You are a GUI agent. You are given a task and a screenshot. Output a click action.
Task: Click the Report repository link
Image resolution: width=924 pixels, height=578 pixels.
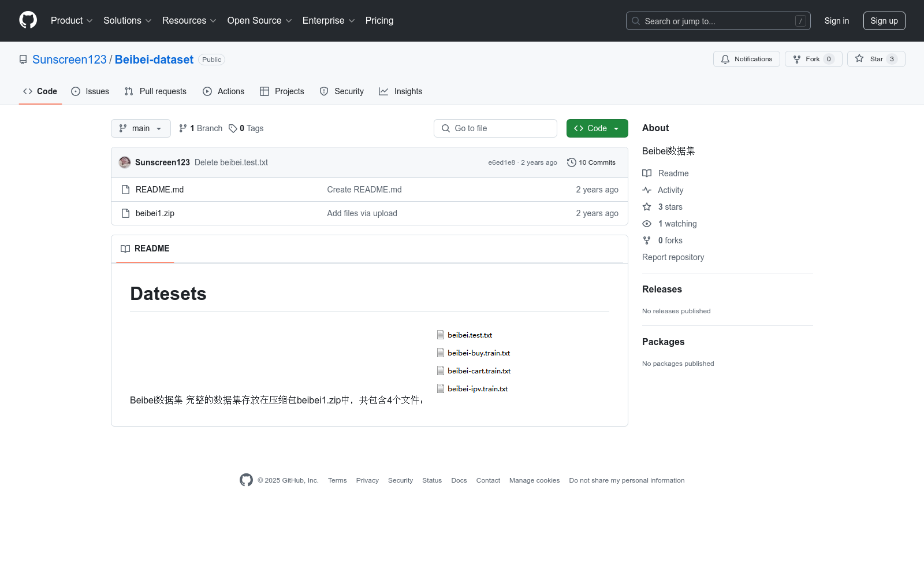pos(673,257)
